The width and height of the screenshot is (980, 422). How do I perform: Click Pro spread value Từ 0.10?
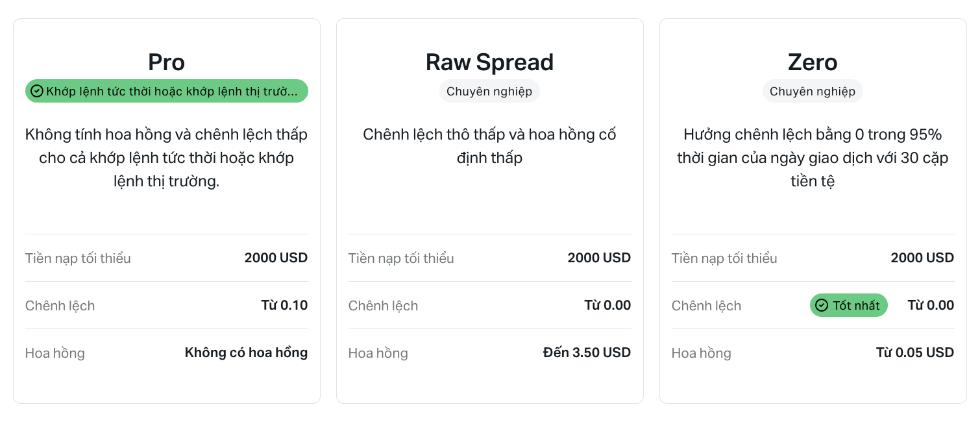point(284,305)
